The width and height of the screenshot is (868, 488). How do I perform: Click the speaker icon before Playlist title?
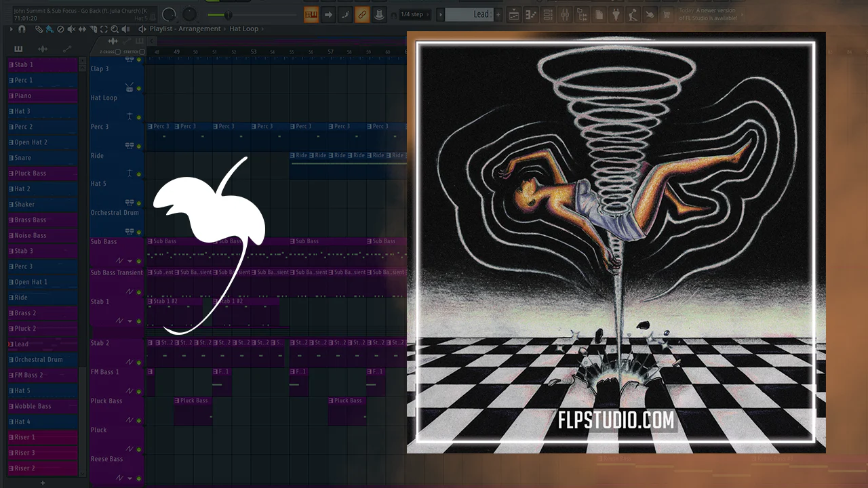(x=142, y=29)
